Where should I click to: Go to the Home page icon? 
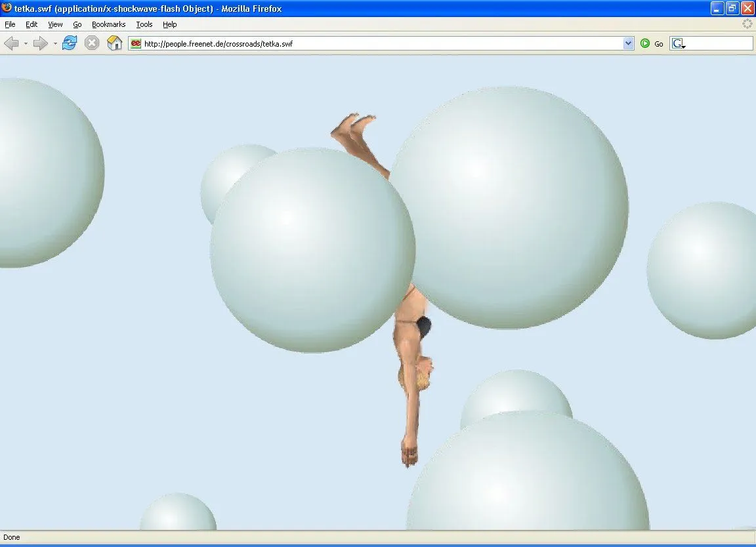(x=115, y=43)
